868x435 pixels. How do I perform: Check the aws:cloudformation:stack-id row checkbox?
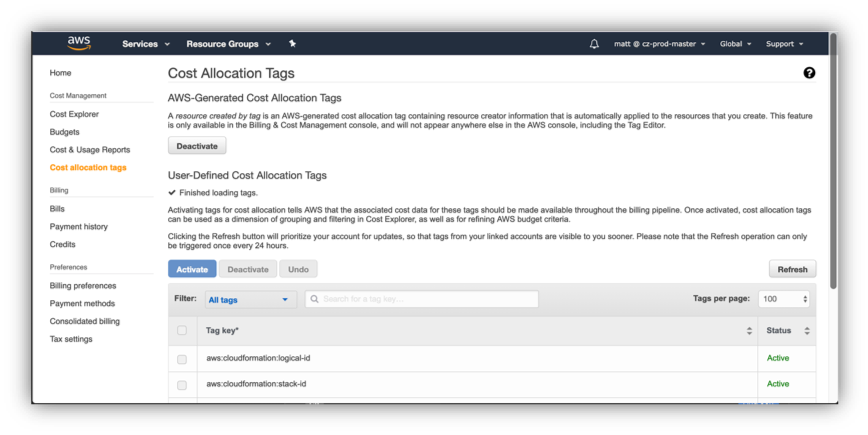[182, 385]
